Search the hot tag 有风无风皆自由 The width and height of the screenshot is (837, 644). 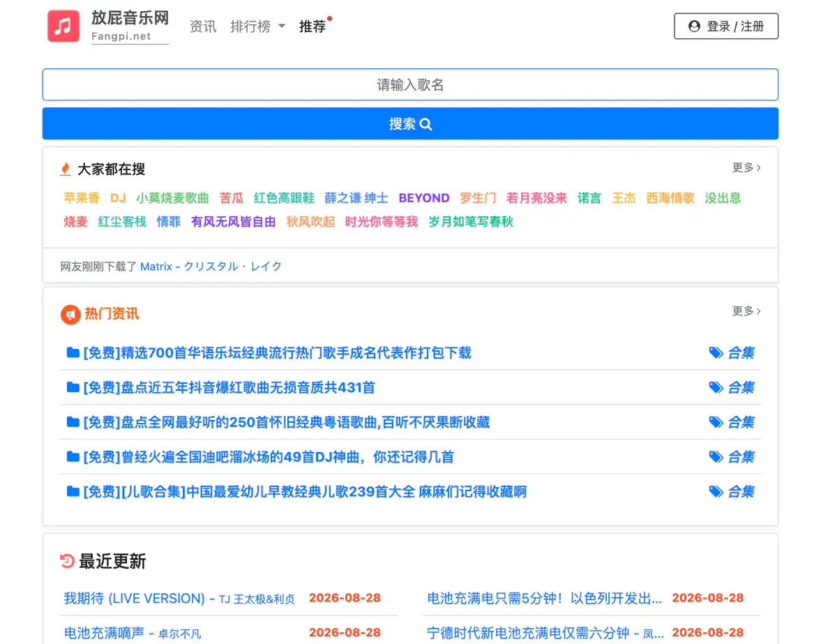[x=234, y=222]
